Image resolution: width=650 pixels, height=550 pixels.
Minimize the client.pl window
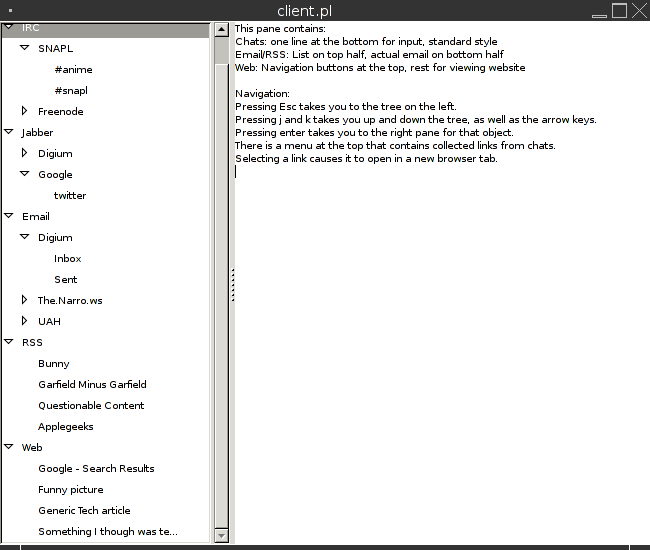coord(599,16)
